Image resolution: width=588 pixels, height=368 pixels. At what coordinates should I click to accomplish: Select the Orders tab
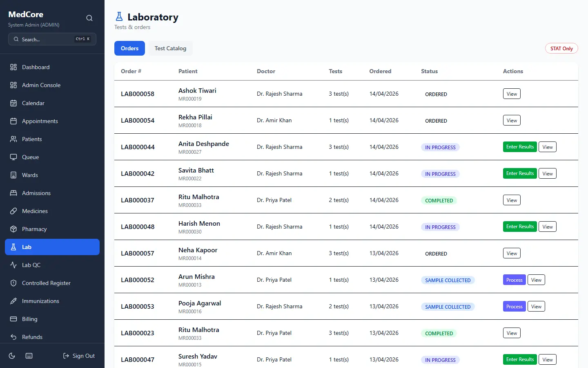(129, 48)
